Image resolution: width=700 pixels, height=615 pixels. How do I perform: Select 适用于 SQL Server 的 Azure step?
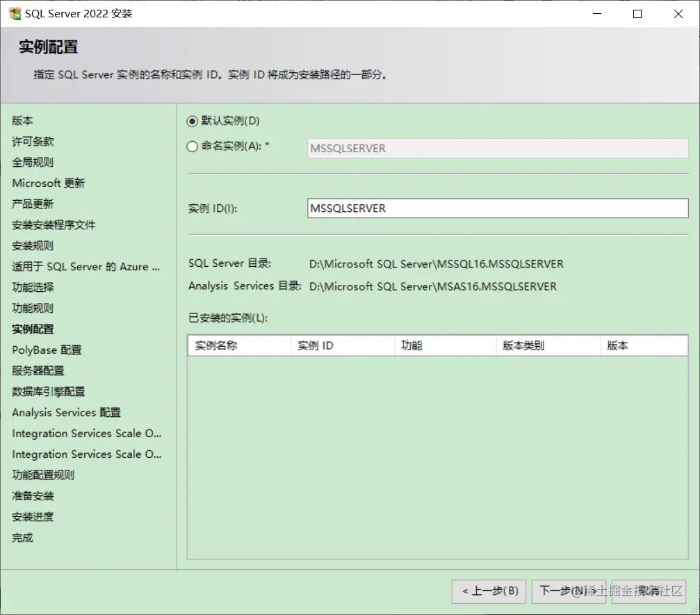tap(86, 266)
